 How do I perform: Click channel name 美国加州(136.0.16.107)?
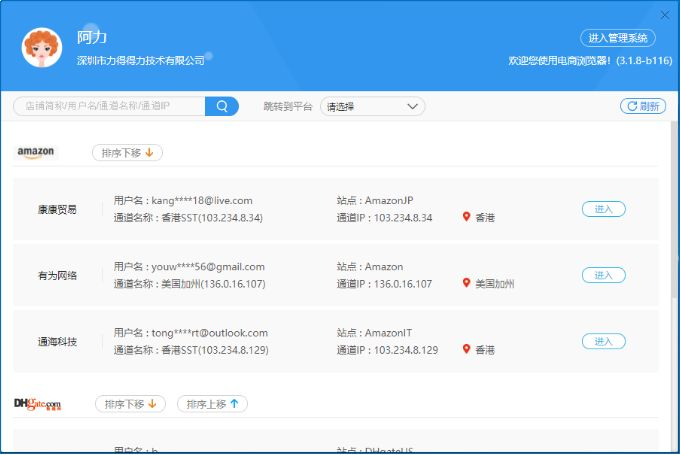pyautogui.click(x=213, y=284)
